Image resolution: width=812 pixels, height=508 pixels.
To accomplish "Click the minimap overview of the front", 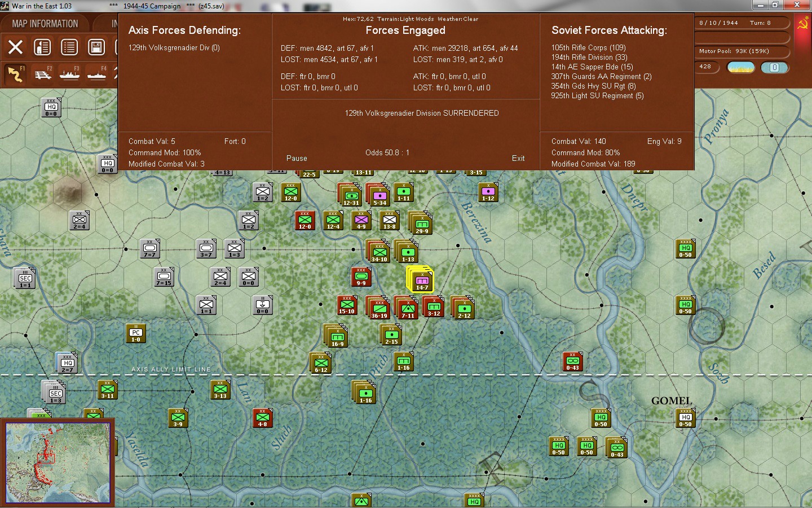I will tap(58, 462).
